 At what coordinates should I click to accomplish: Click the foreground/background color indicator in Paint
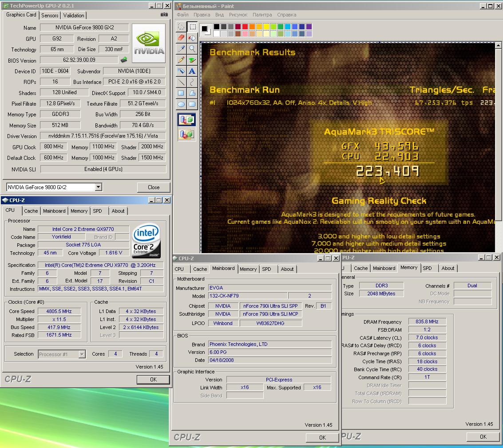pyautogui.click(x=206, y=29)
